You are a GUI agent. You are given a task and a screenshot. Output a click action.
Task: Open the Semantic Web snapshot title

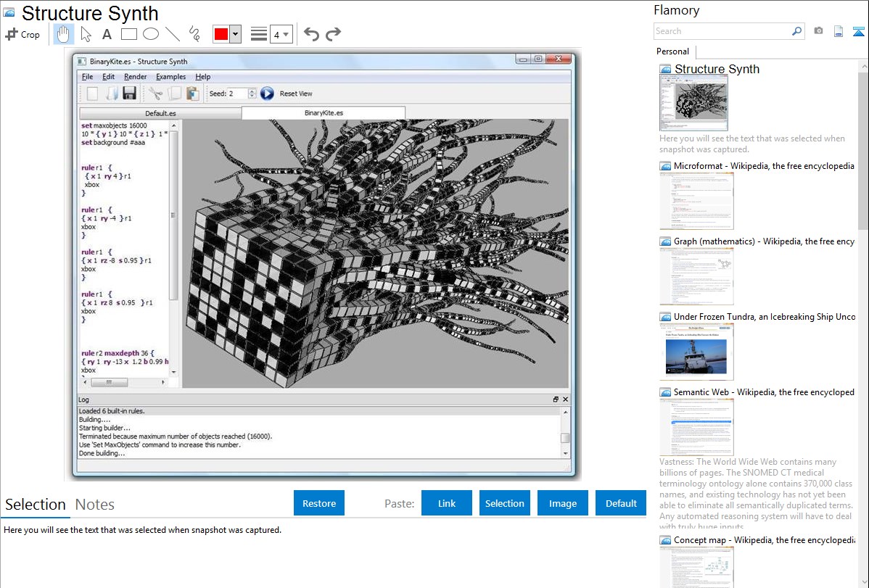[764, 392]
